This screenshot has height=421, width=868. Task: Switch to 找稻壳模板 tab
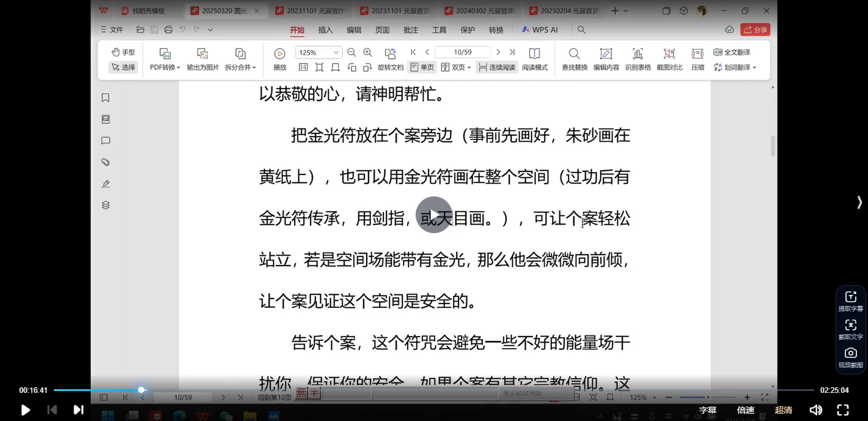(x=143, y=11)
